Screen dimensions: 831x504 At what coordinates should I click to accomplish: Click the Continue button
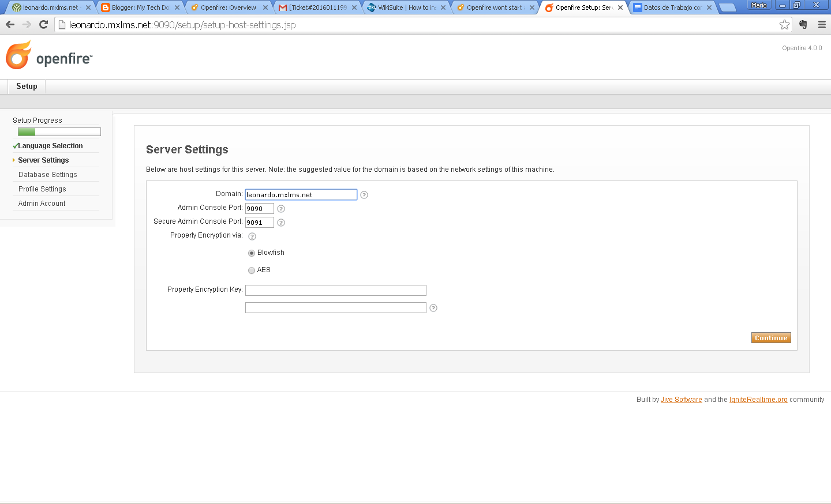pyautogui.click(x=771, y=338)
